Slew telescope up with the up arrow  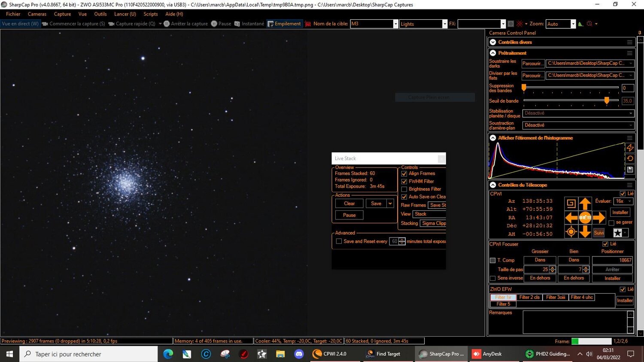coord(585,204)
